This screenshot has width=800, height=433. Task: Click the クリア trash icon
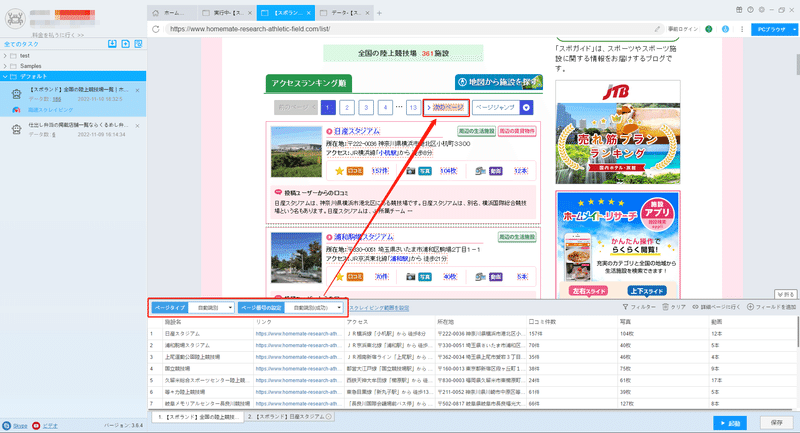665,307
